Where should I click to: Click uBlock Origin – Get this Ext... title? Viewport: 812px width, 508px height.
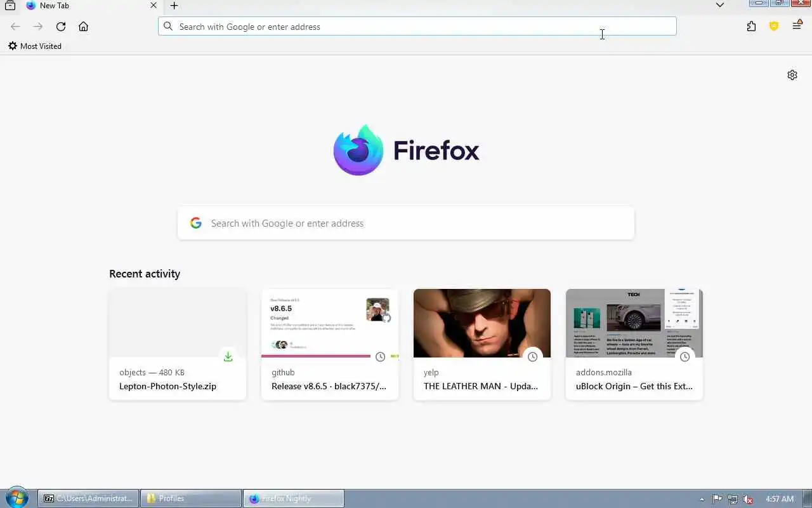click(x=634, y=386)
